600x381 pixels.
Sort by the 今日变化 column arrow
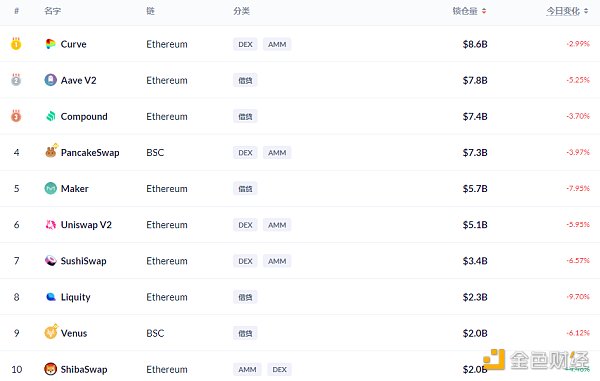586,11
